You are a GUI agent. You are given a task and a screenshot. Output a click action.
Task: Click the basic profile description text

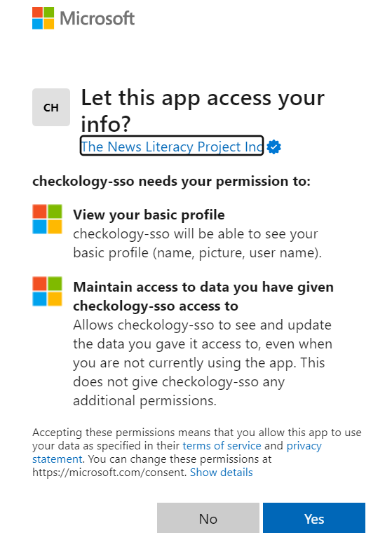click(x=197, y=243)
